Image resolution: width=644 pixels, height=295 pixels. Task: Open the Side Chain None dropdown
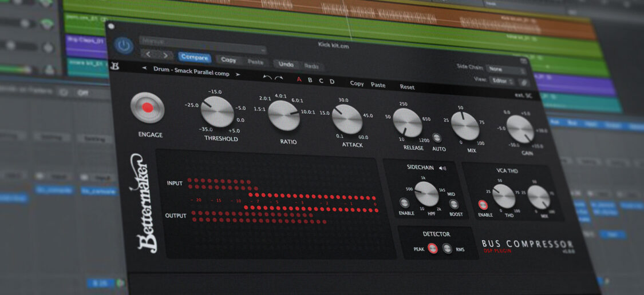506,69
